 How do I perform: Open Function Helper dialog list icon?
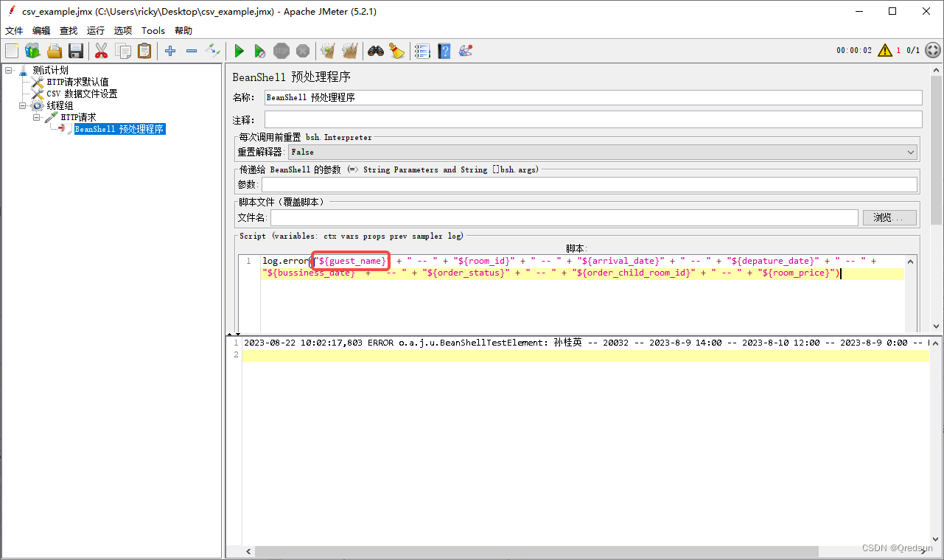422,51
